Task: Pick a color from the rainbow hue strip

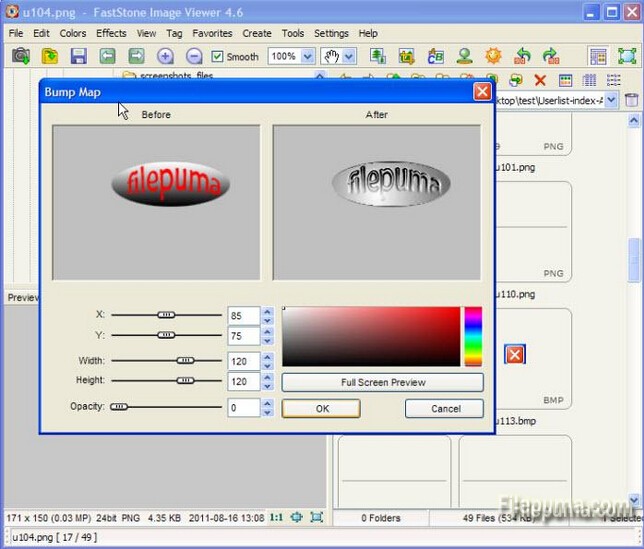Action: pos(473,336)
